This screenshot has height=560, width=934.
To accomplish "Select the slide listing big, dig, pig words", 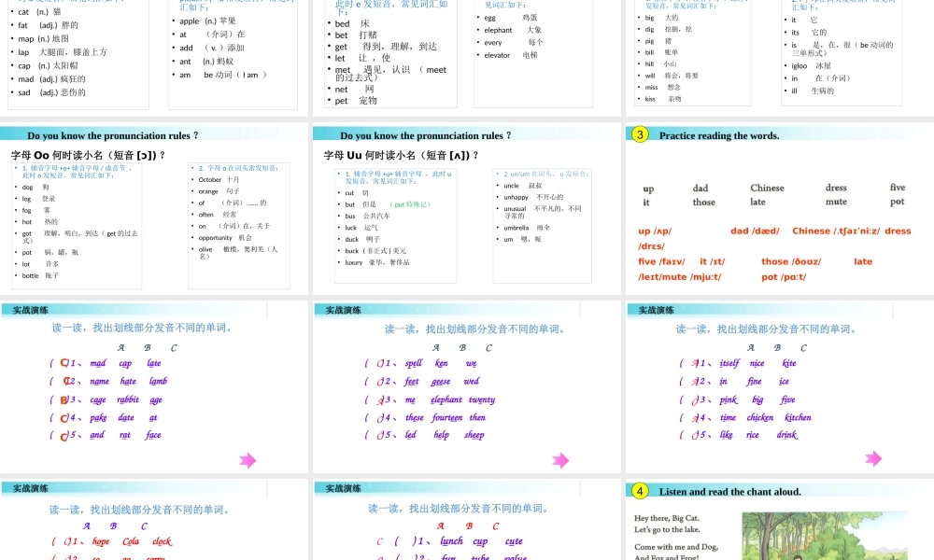I will pos(780,58).
